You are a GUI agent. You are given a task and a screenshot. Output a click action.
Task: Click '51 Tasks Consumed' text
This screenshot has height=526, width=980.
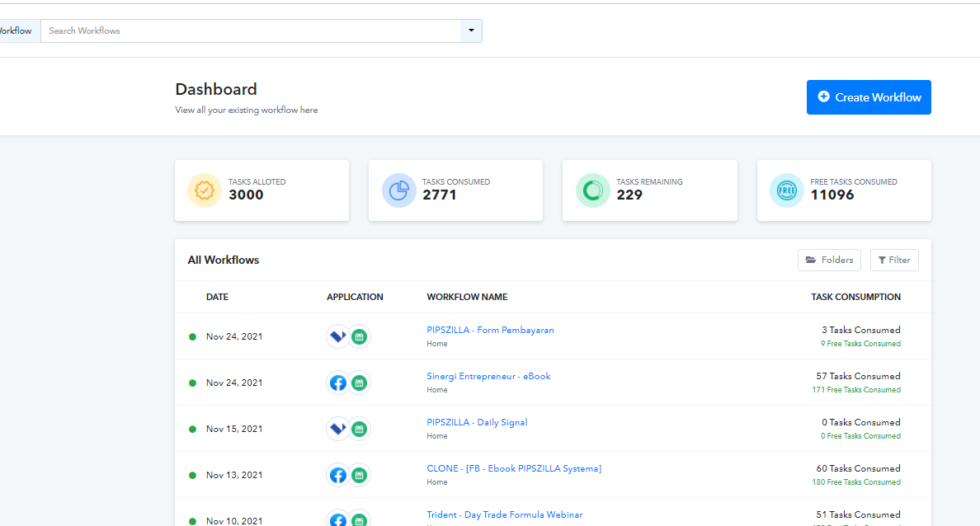[x=858, y=514]
